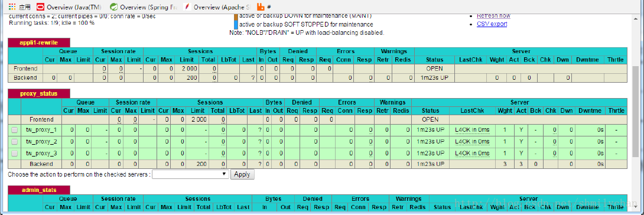Click tw_proxy_2 server name
Viewport: 644px width, 215px height.
coord(41,142)
